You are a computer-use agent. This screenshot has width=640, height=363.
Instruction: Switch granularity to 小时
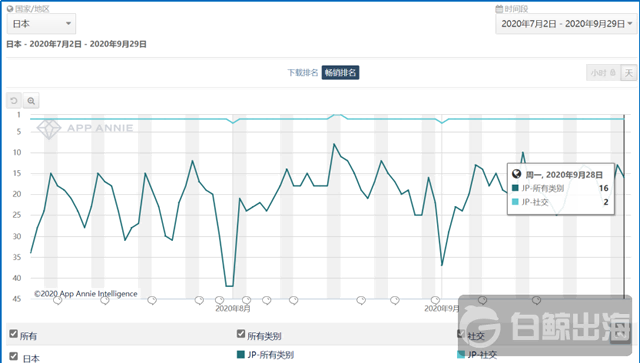(603, 73)
